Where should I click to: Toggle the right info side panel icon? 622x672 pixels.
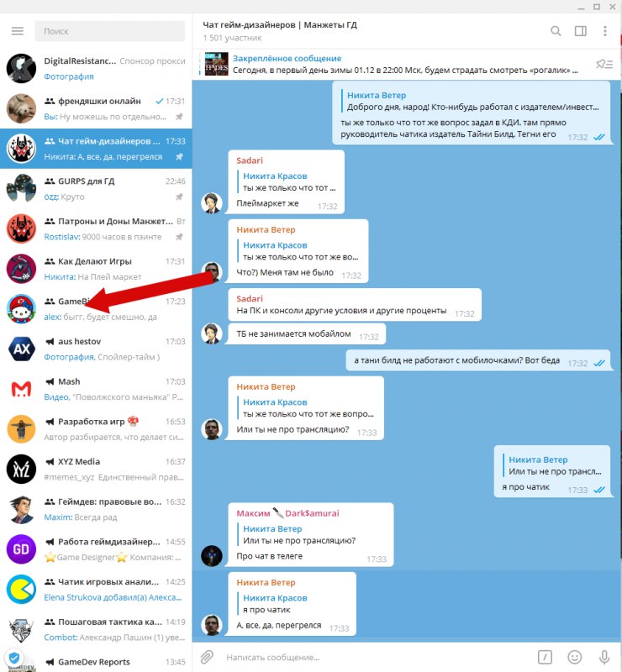click(580, 31)
